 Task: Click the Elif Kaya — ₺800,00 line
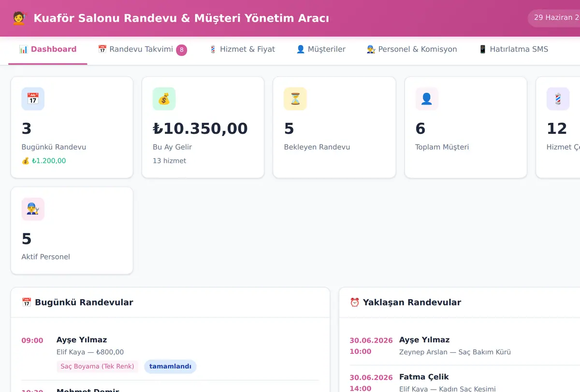90,352
